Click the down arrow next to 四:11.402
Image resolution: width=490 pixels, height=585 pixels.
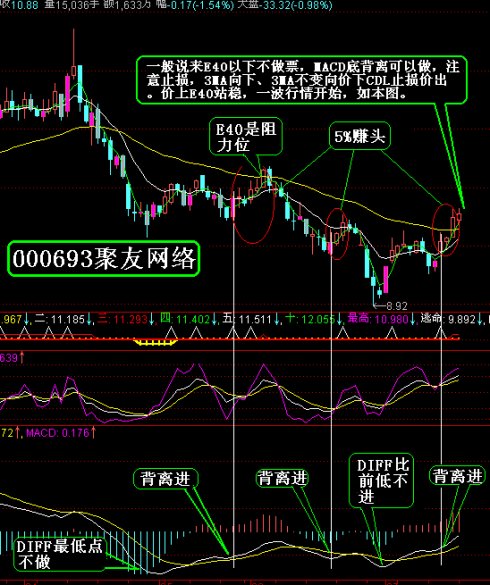tap(215, 319)
